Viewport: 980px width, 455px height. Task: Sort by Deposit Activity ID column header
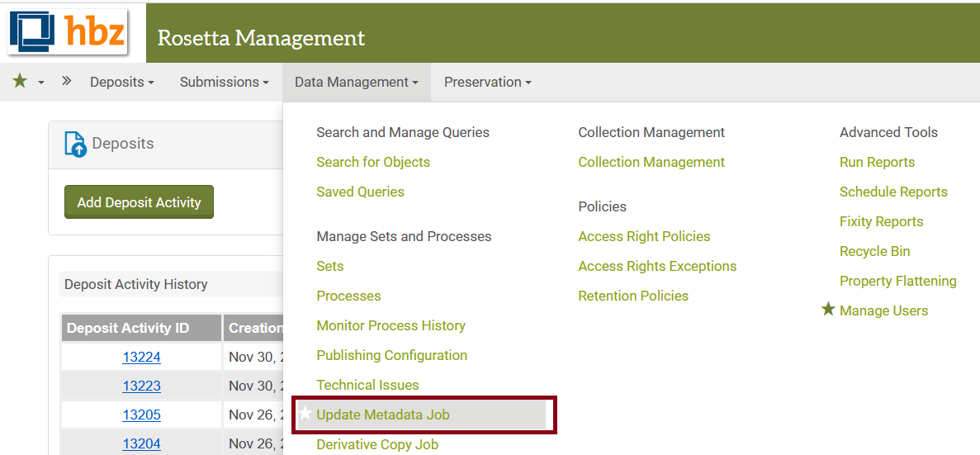[128, 328]
